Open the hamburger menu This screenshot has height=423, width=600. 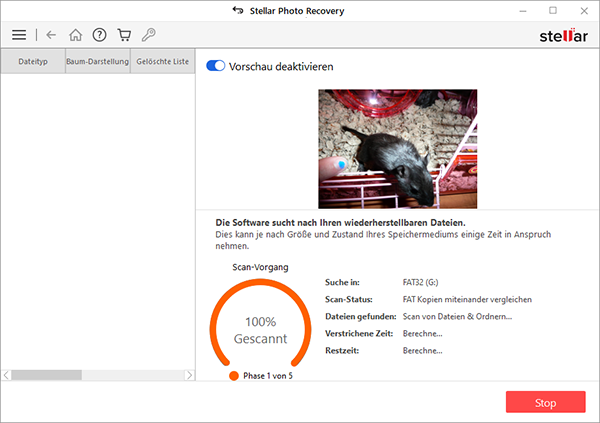(19, 35)
